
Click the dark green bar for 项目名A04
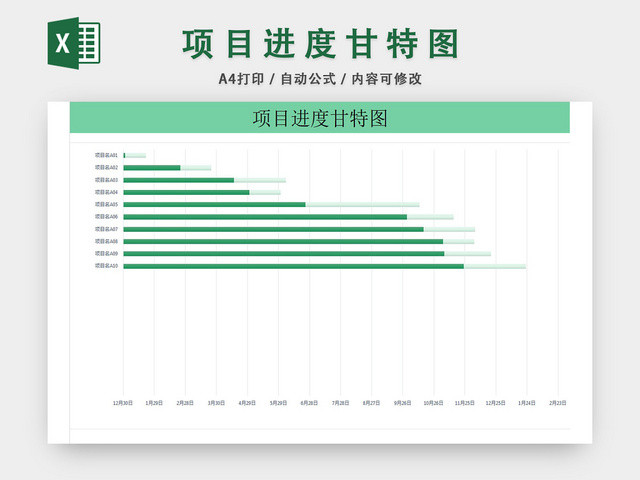pyautogui.click(x=187, y=192)
